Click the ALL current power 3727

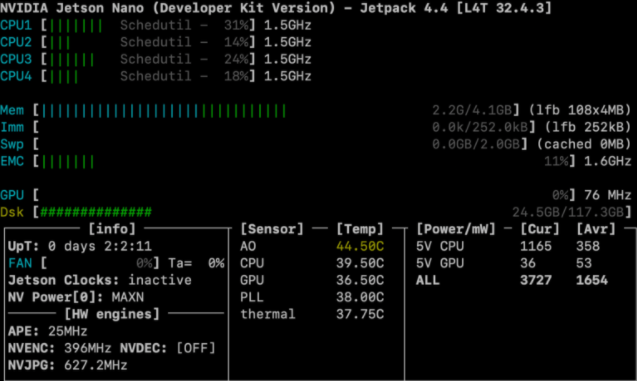pos(536,280)
